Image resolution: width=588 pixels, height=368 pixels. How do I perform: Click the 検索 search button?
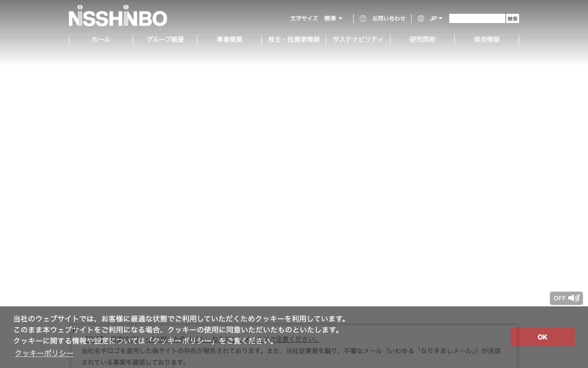512,18
